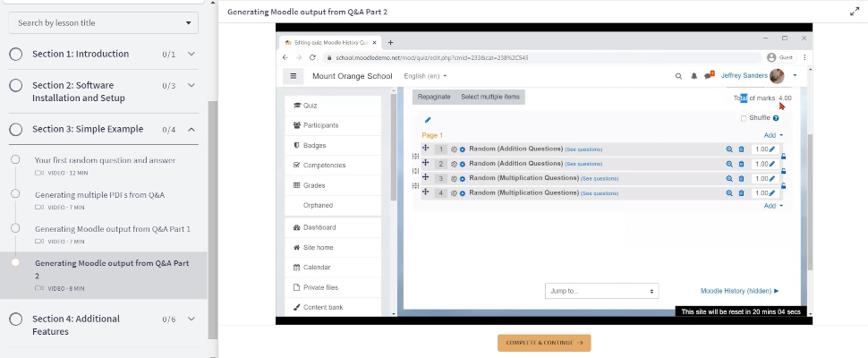868x358 pixels.
Task: Open Jeffrey Sanders user menu arrow
Action: pos(795,76)
